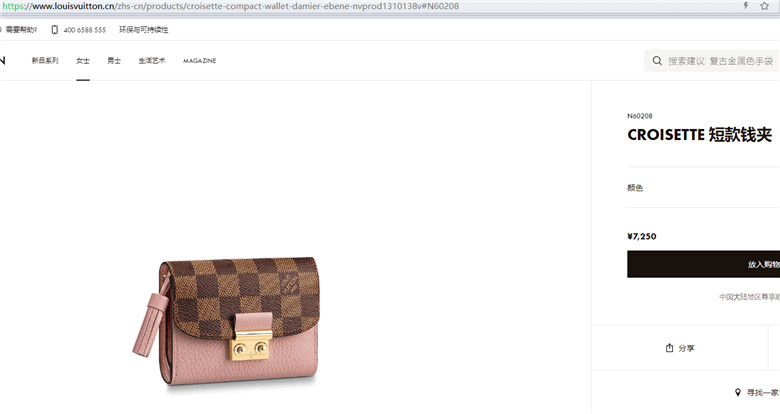Viewport: 780px width, 414px height.
Task: Click the 分享 share button
Action: [680, 348]
